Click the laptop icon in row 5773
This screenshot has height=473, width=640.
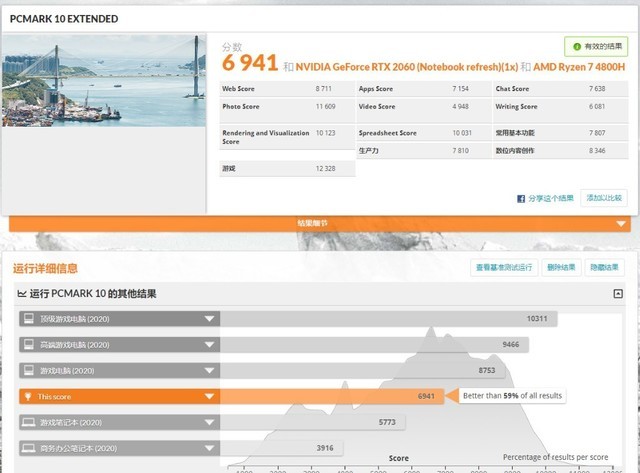click(x=29, y=422)
